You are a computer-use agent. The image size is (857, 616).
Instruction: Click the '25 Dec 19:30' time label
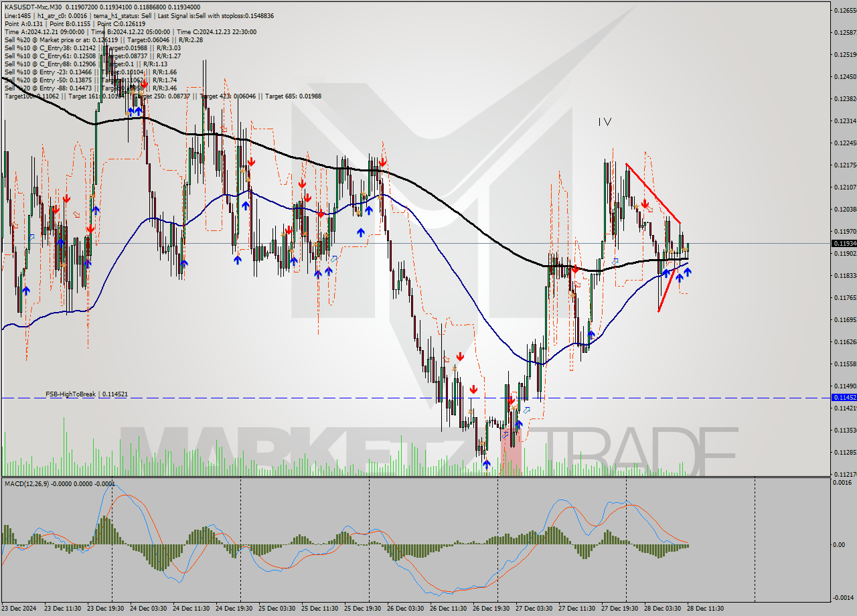[x=363, y=609]
